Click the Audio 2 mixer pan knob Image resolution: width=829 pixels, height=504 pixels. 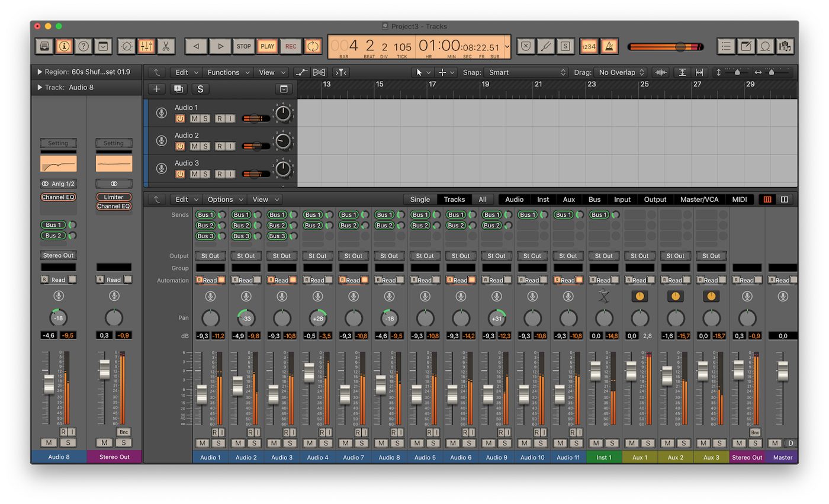246,318
